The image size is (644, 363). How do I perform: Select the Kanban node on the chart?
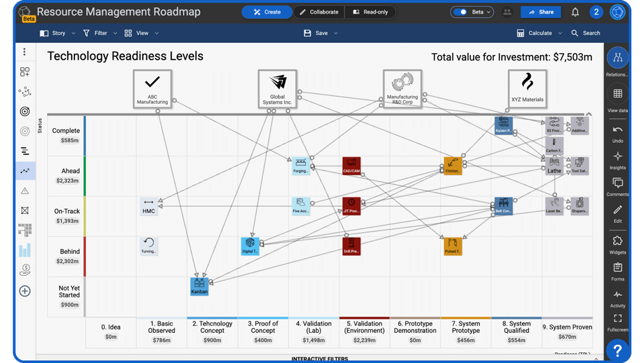point(199,285)
